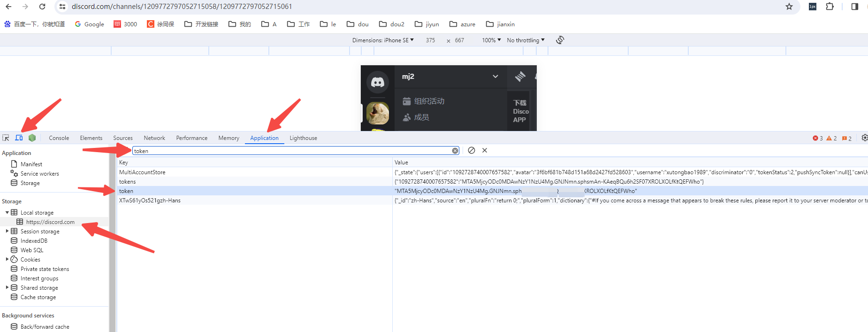Switch to the Network tab
This screenshot has height=332, width=868.
coord(154,138)
